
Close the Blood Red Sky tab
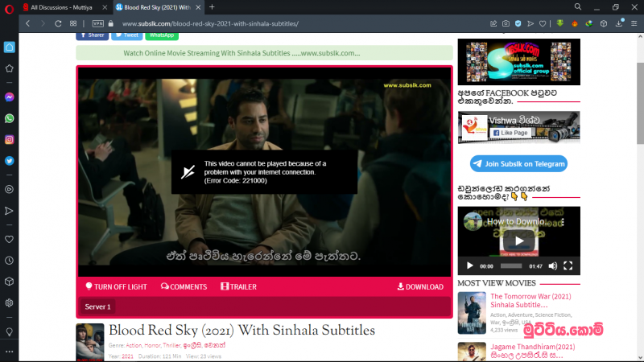point(198,7)
